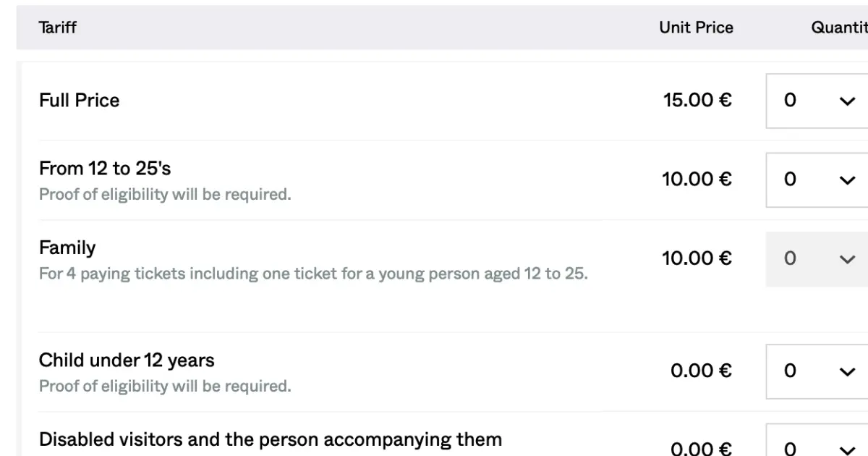Click the chevron arrow for Child under 12
The height and width of the screenshot is (456, 868).
click(x=847, y=372)
